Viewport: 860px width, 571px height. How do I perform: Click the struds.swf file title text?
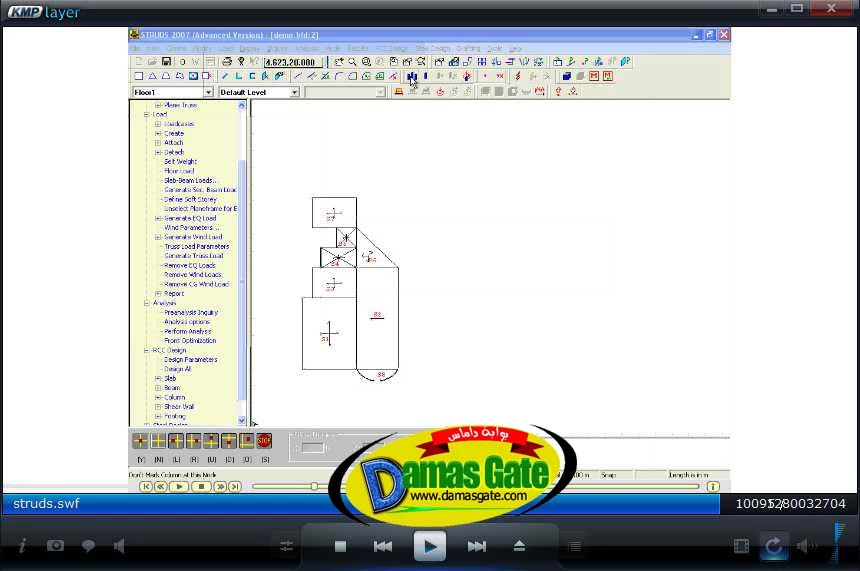[x=46, y=504]
